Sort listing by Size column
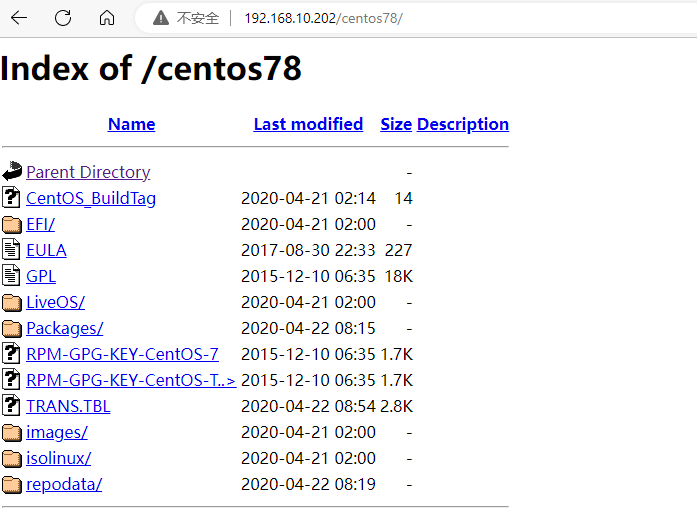Image resolution: width=697 pixels, height=515 pixels. 396,124
